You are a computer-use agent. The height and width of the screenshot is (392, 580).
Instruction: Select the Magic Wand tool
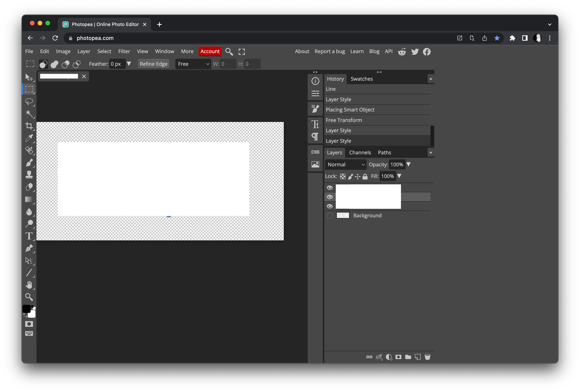(29, 114)
